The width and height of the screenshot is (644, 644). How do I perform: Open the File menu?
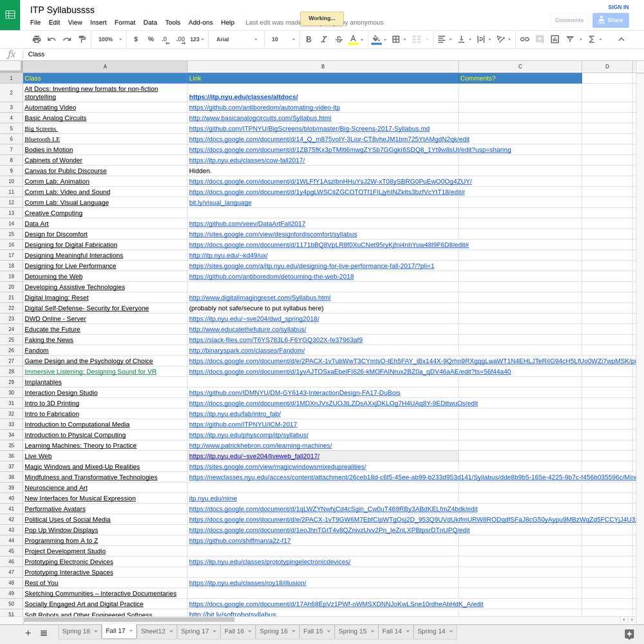pyautogui.click(x=35, y=23)
